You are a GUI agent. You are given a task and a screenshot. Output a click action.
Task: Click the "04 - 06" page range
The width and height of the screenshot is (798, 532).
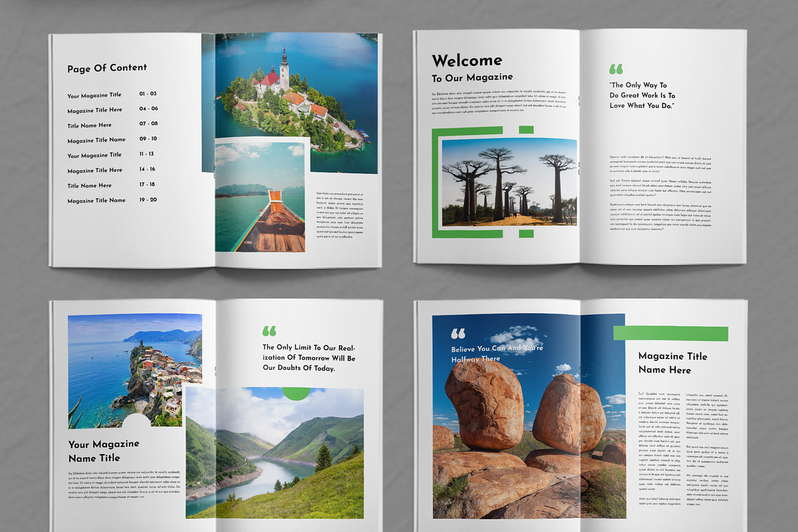coord(148,108)
